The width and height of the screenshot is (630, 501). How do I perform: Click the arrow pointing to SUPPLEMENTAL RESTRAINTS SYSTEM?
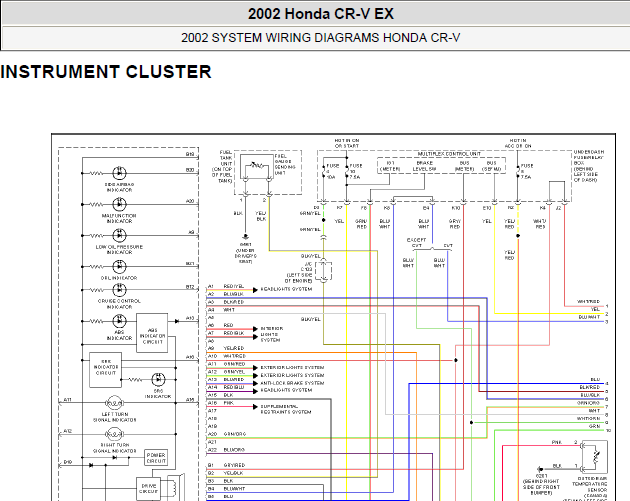coord(255,407)
